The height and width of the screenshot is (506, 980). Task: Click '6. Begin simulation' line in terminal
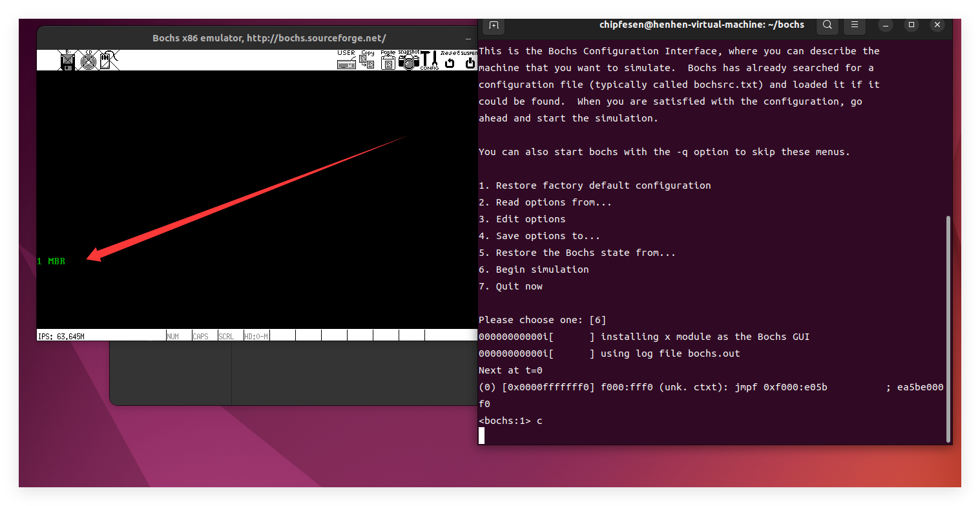534,269
